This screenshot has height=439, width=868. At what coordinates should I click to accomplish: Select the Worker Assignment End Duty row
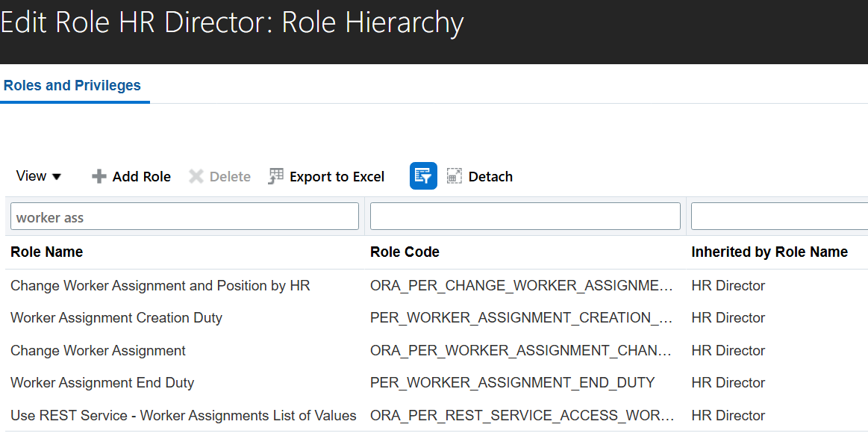click(102, 382)
